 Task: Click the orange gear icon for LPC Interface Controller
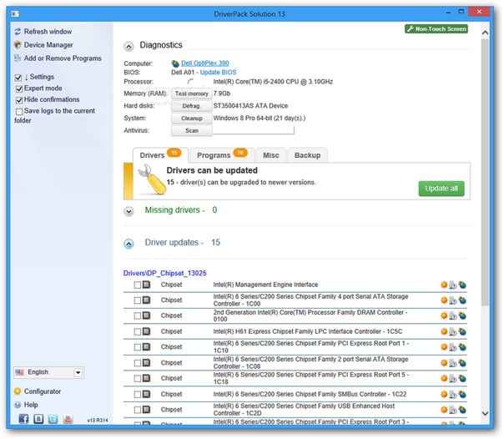pos(444,331)
